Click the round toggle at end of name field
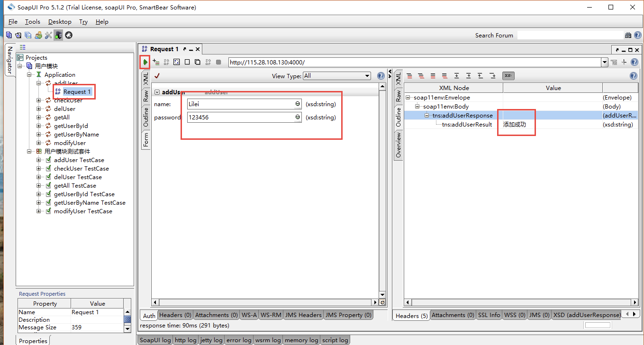Screen dimensions: 644x345 pyautogui.click(x=298, y=104)
